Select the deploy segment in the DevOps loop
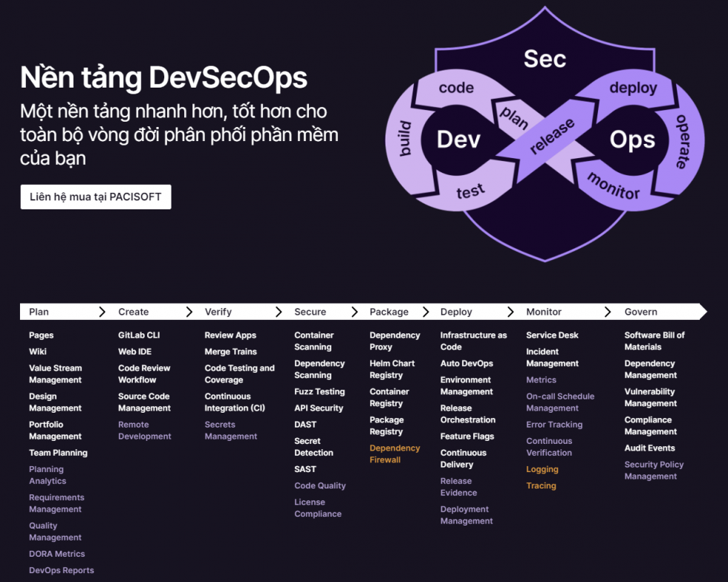 point(633,88)
